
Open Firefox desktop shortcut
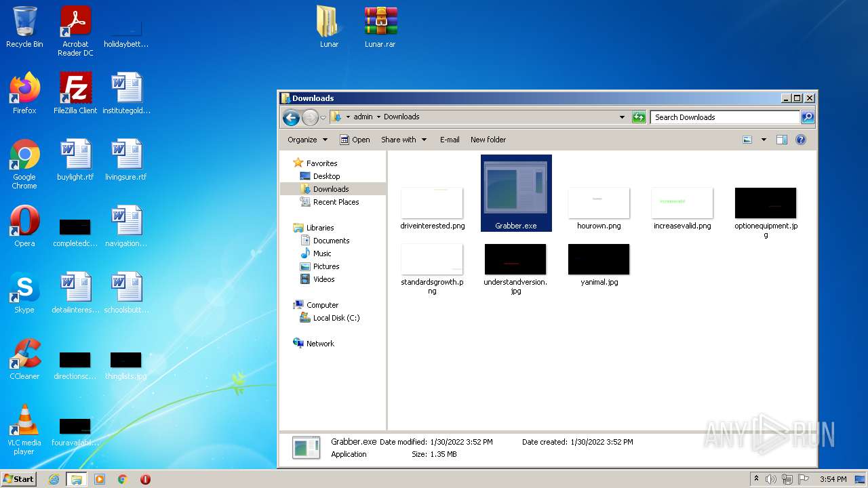click(24, 93)
